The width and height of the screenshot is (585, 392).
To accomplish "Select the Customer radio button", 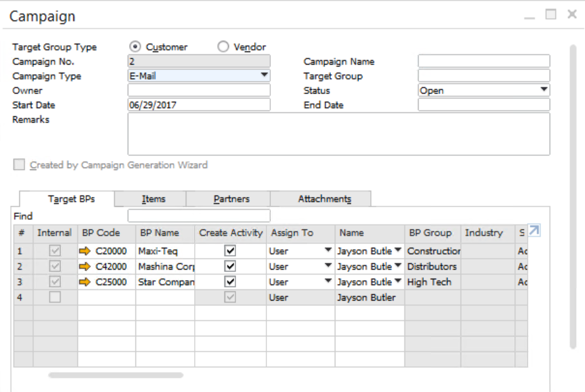I will coord(135,46).
